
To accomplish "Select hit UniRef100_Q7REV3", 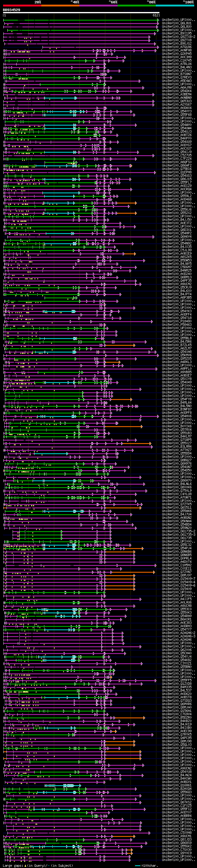I will pyautogui.click(x=177, y=77).
